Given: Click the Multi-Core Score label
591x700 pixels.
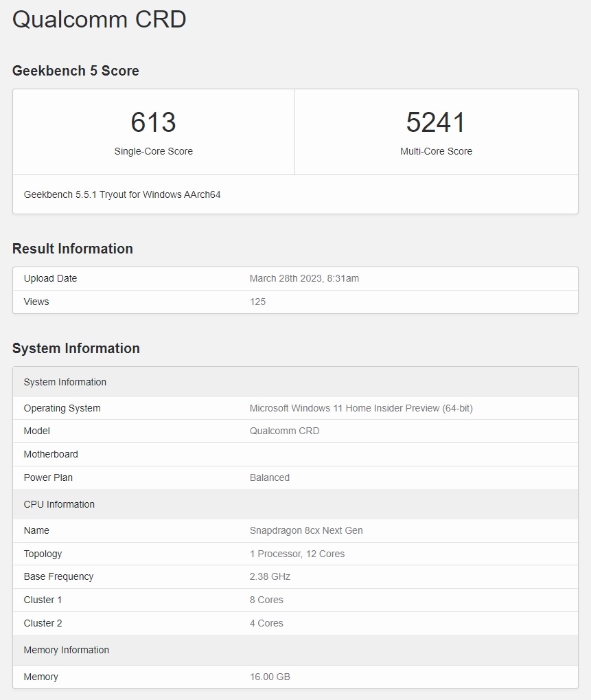Looking at the screenshot, I should 436,151.
